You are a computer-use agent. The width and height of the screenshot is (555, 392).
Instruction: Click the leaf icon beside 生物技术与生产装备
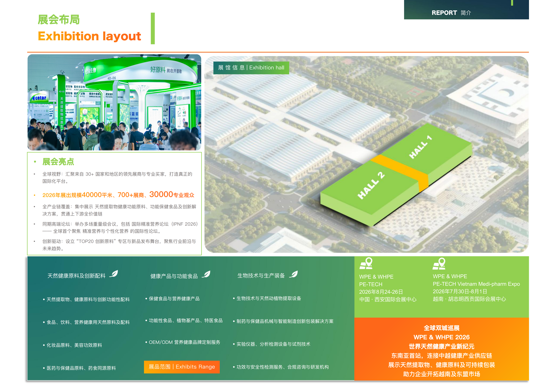coord(293,274)
